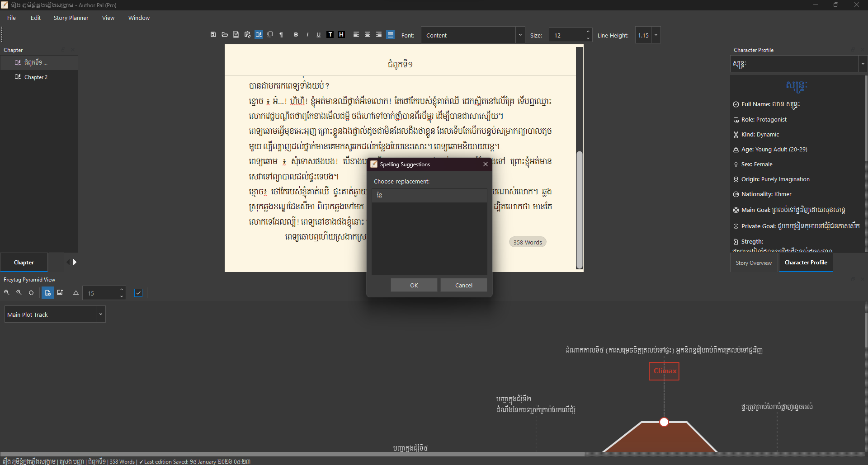The width and height of the screenshot is (868, 465).
Task: Click OK in the Spelling Suggestions dialog
Action: [413, 285]
